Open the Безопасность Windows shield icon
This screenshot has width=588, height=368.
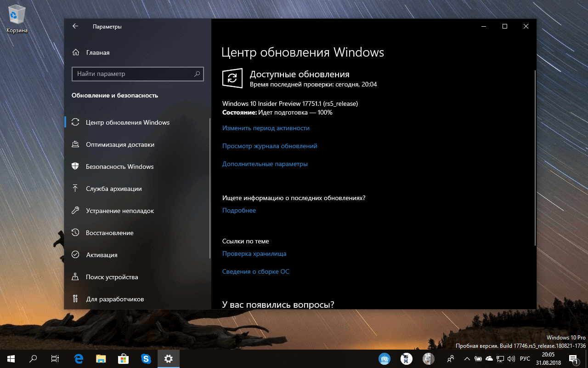click(75, 166)
